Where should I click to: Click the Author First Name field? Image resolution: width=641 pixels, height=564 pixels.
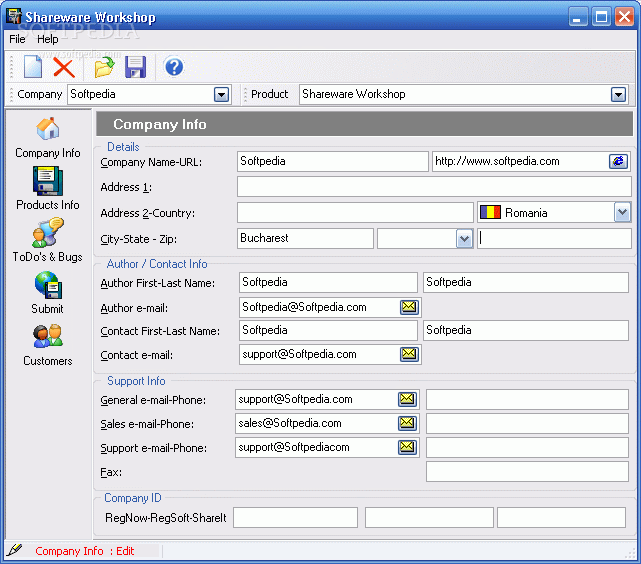point(328,282)
